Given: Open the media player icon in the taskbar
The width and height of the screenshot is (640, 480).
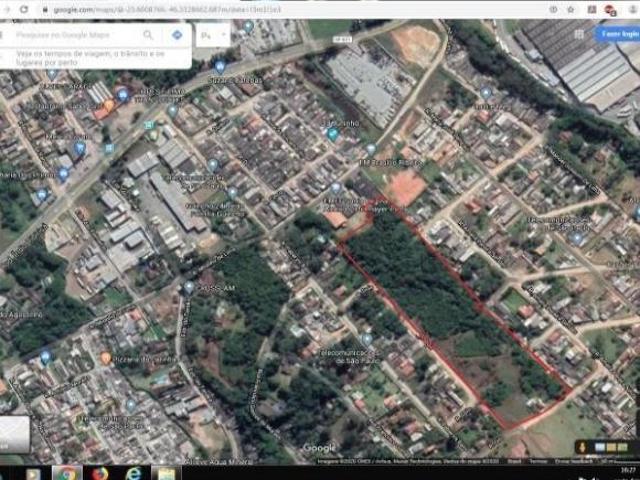Looking at the screenshot, I should click(34, 474).
